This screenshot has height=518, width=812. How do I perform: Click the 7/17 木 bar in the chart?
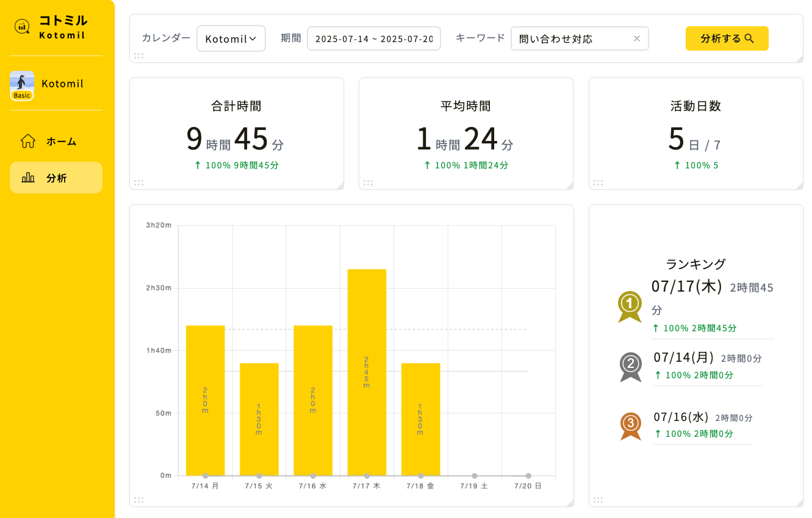click(367, 372)
